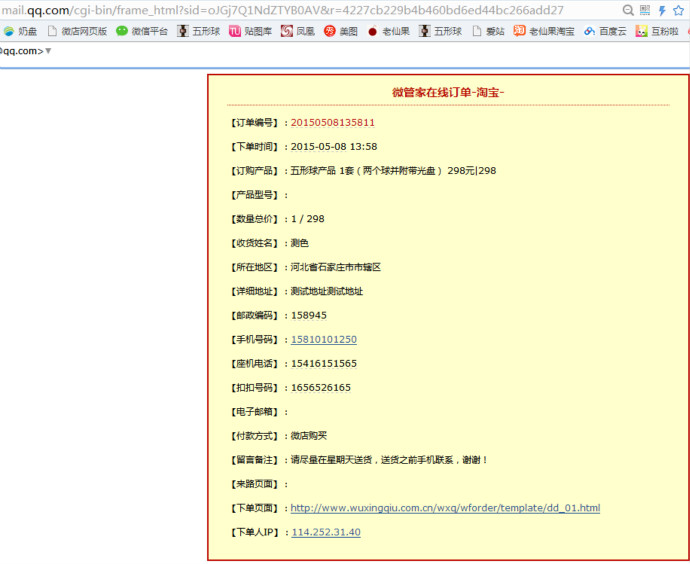The height and width of the screenshot is (564, 690).
Task: Open the 爱站 bookmark
Action: pyautogui.click(x=488, y=31)
